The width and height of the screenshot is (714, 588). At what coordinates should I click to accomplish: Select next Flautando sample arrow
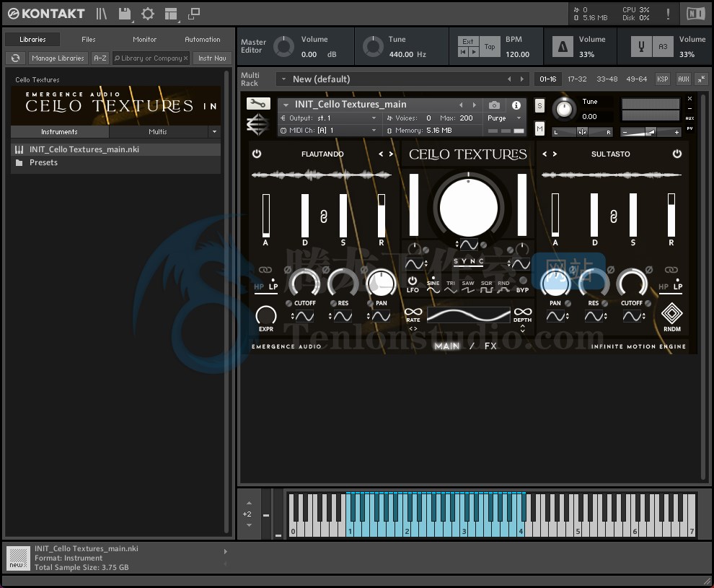(391, 154)
